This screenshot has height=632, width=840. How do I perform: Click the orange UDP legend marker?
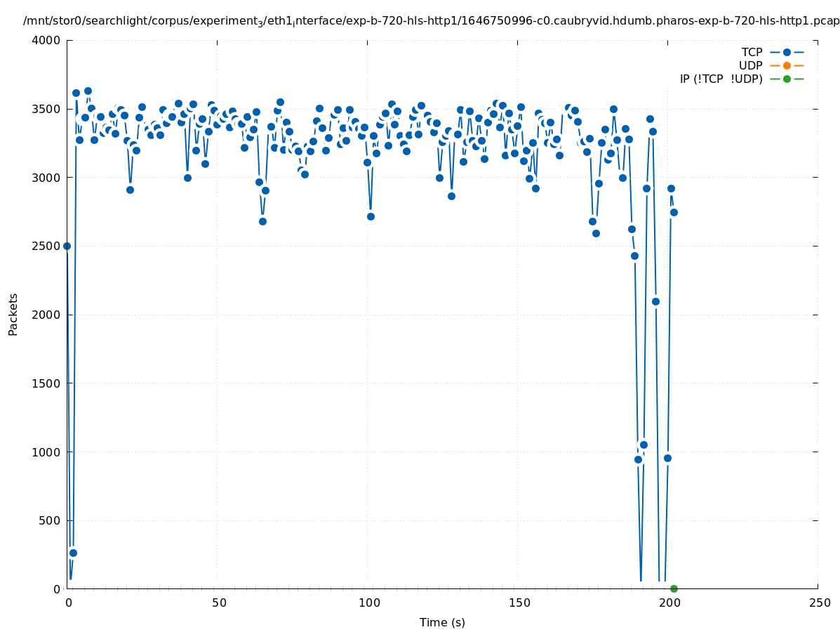click(787, 66)
